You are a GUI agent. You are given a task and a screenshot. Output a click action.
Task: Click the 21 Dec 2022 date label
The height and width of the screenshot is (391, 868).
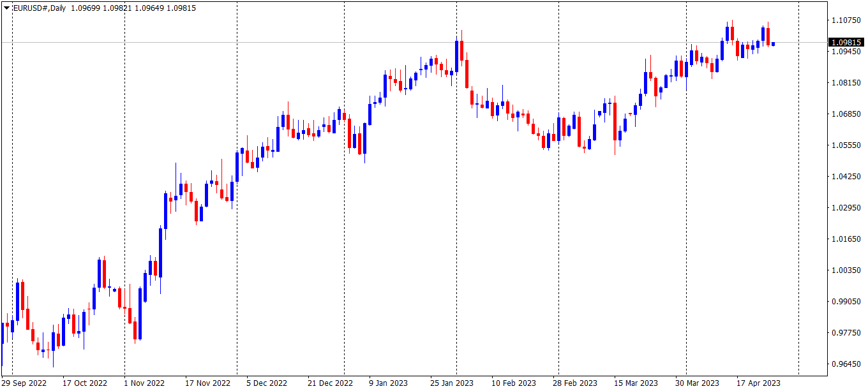pyautogui.click(x=330, y=383)
